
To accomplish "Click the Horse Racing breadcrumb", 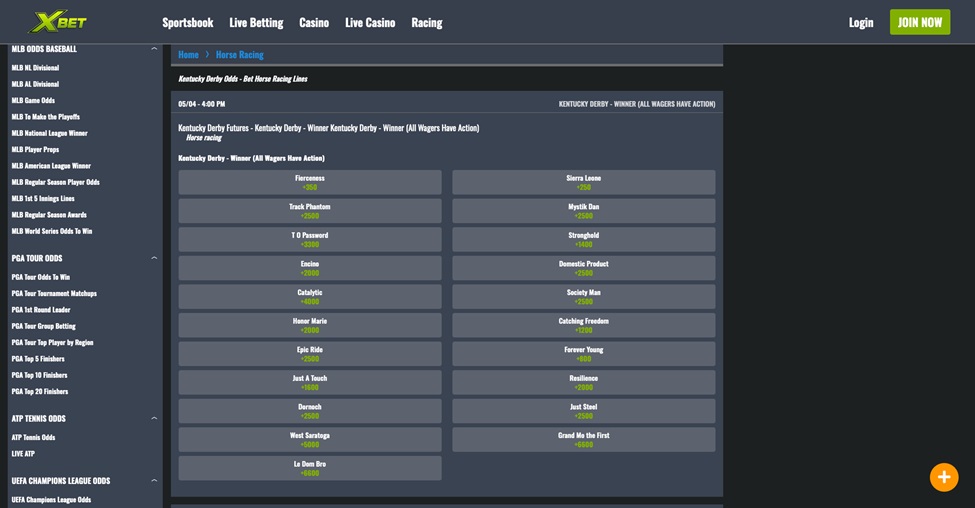I will point(240,55).
